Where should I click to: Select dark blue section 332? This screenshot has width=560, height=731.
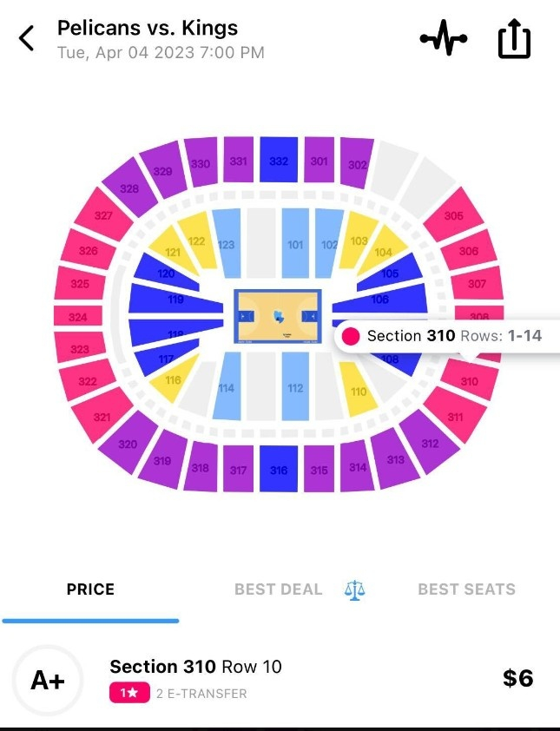279,161
